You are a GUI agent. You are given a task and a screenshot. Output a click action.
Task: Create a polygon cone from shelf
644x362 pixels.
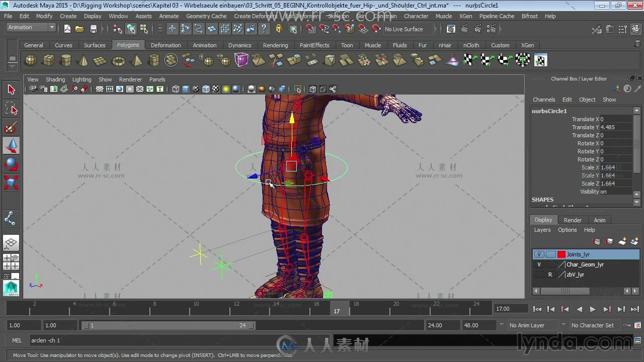84,60
